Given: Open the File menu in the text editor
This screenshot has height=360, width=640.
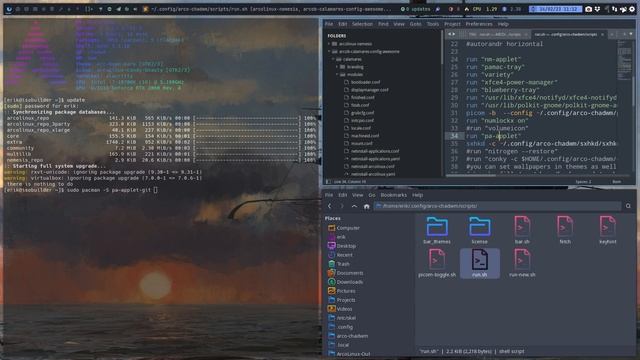Looking at the screenshot, I should 329,24.
